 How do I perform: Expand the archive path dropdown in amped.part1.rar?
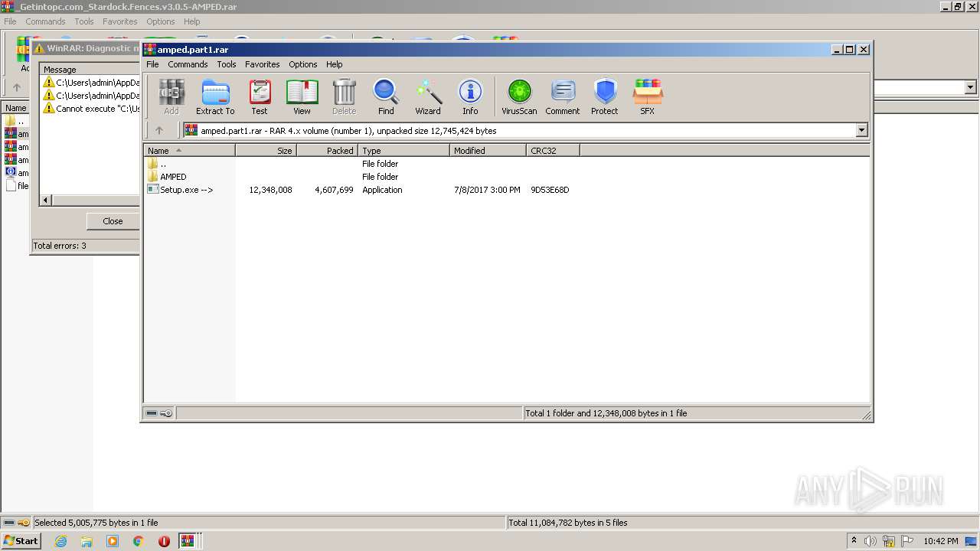coord(861,130)
